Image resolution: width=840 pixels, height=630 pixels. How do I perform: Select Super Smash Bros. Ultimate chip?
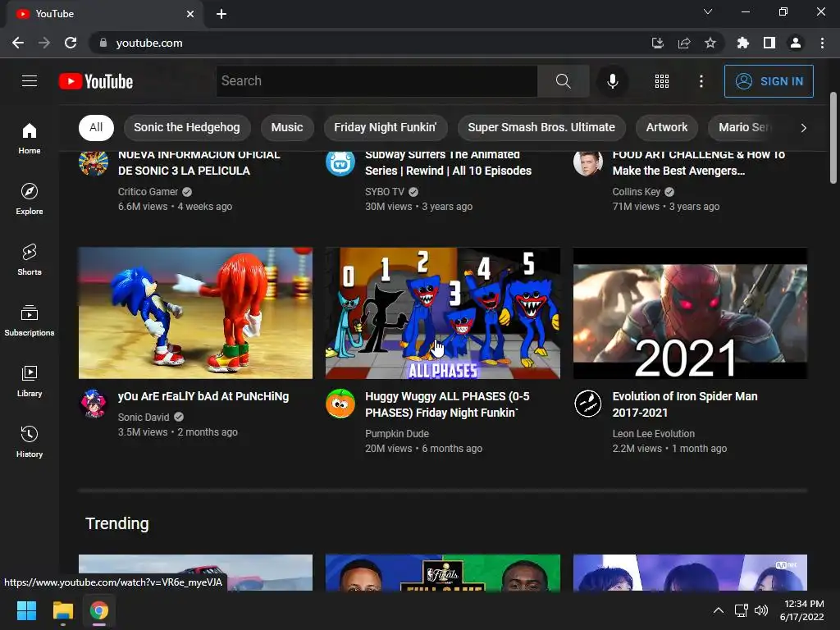541,127
